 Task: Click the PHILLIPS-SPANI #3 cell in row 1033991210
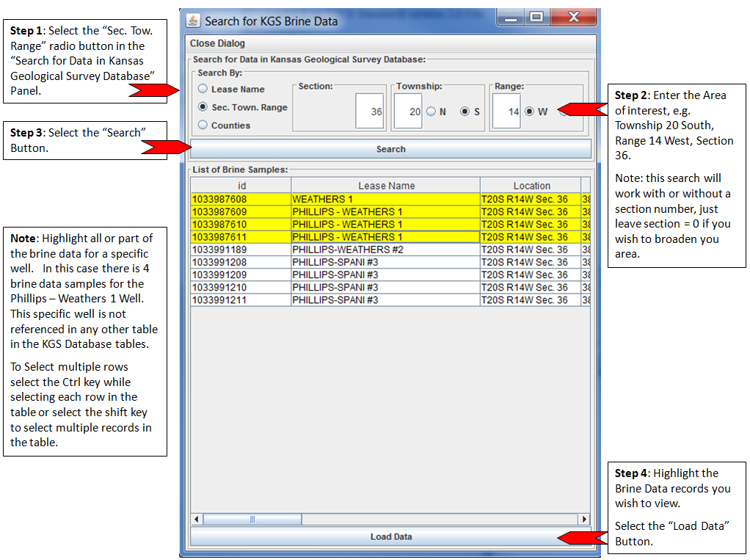tap(385, 288)
